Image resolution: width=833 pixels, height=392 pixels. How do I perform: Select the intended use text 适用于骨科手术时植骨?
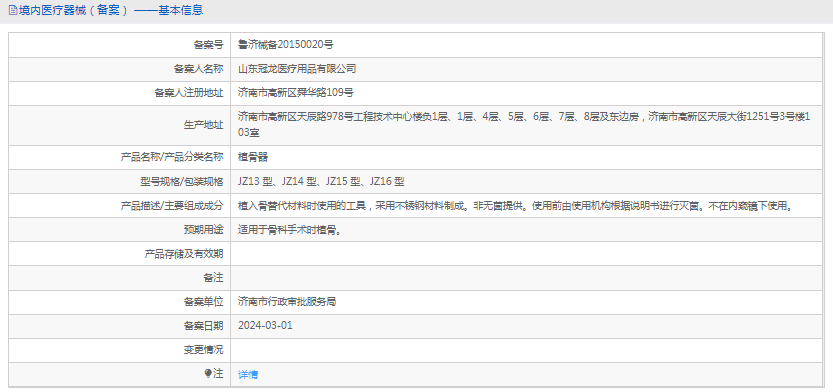click(290, 230)
